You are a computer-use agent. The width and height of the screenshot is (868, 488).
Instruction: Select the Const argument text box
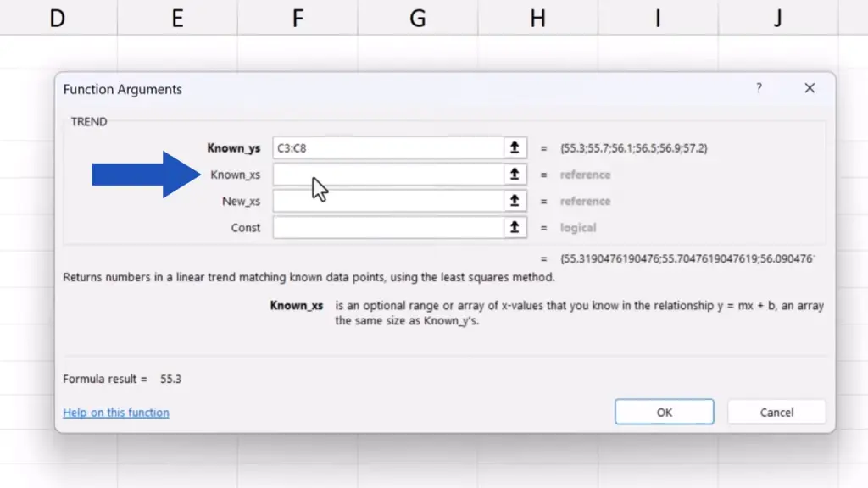[387, 228]
